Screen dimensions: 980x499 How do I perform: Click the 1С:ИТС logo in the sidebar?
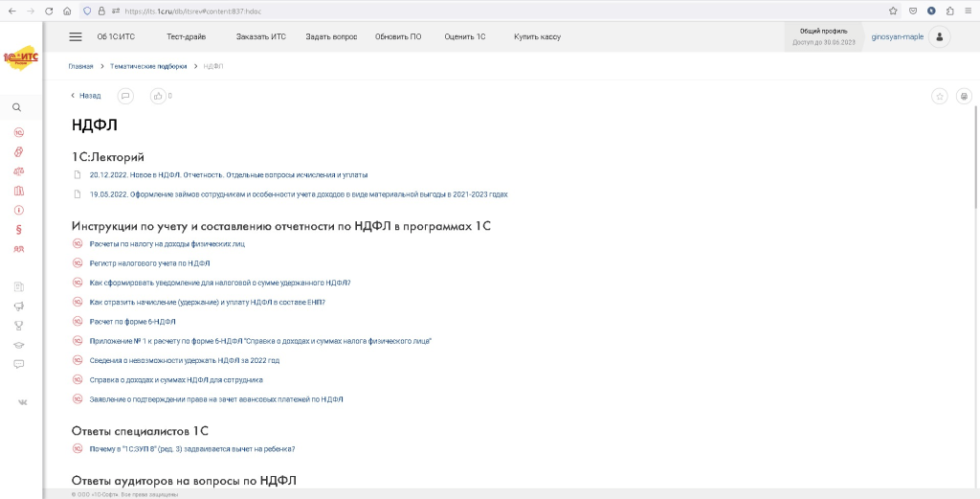21,57
